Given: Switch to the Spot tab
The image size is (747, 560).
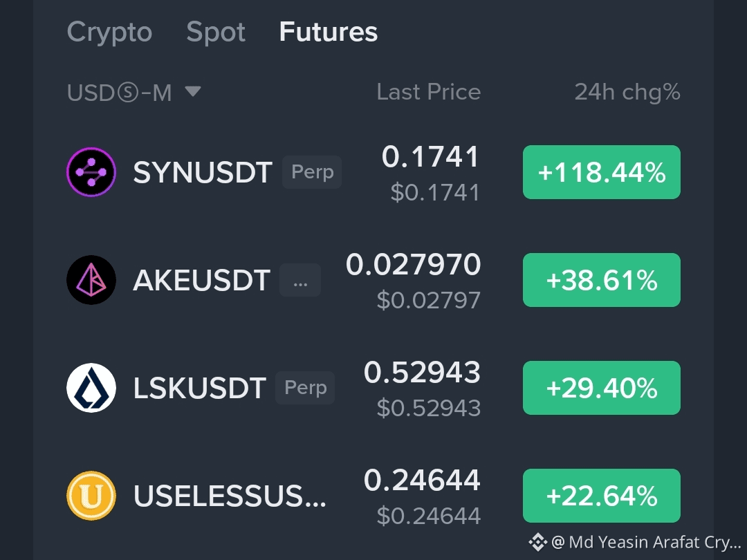Looking at the screenshot, I should [216, 32].
